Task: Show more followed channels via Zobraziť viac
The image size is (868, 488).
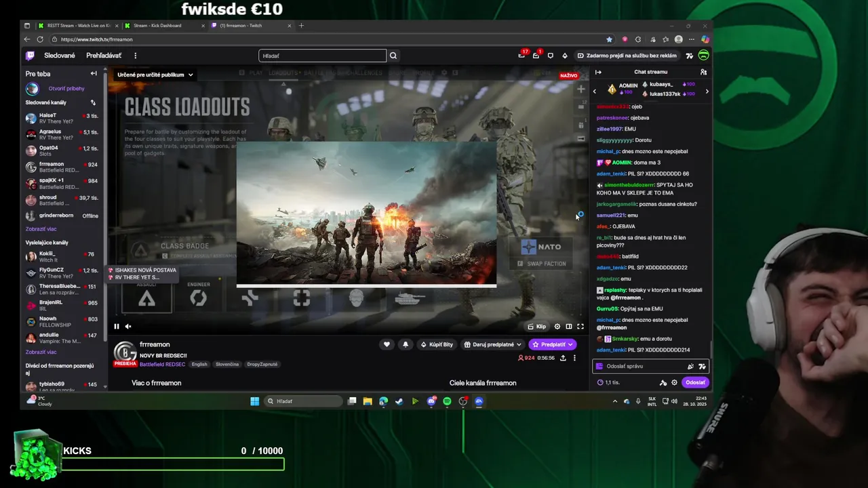Action: tap(41, 229)
